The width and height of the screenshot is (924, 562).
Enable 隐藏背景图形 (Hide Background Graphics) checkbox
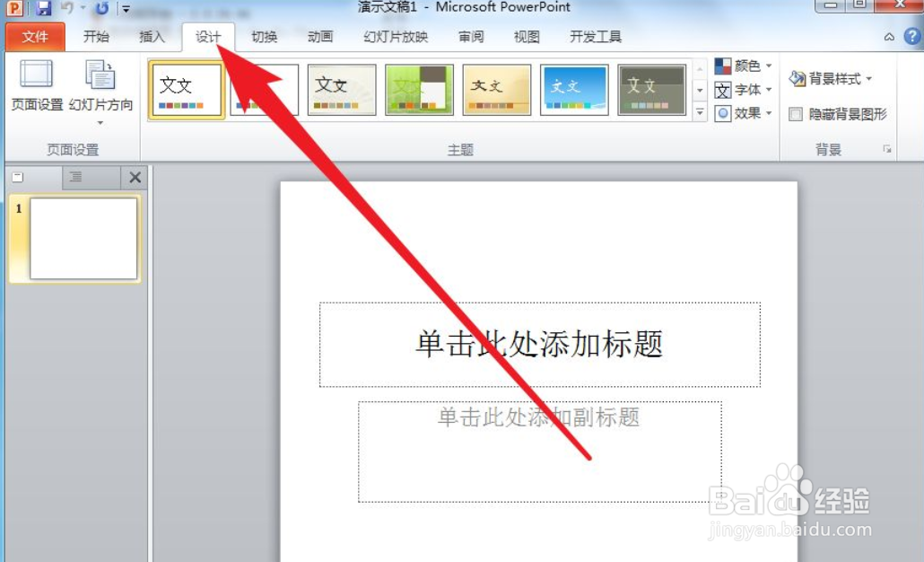(796, 114)
